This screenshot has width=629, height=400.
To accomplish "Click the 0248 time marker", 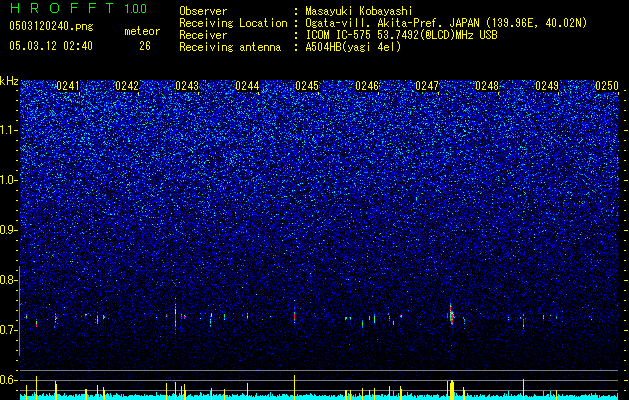I will coord(487,86).
